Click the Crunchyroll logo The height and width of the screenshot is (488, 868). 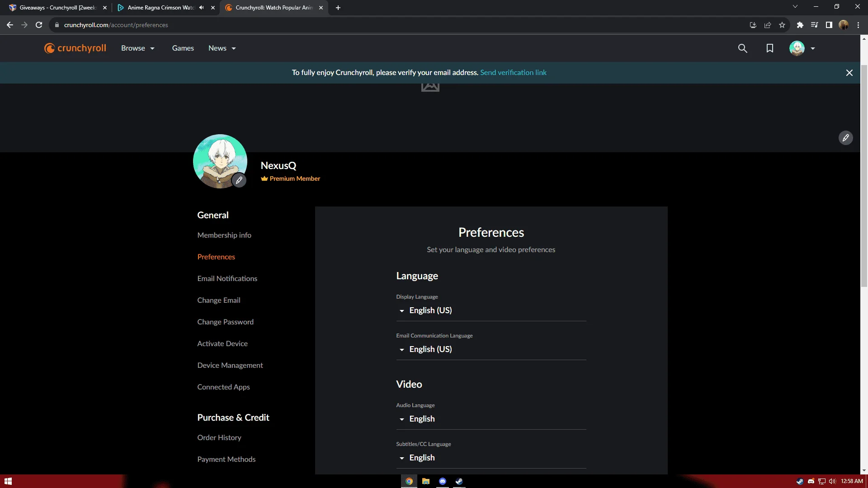tap(75, 48)
